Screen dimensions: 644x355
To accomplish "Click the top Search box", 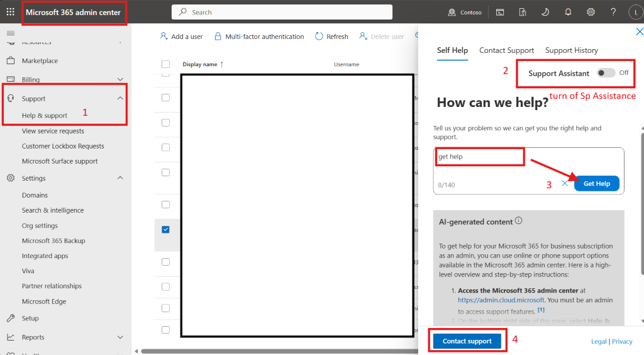I will pyautogui.click(x=282, y=12).
